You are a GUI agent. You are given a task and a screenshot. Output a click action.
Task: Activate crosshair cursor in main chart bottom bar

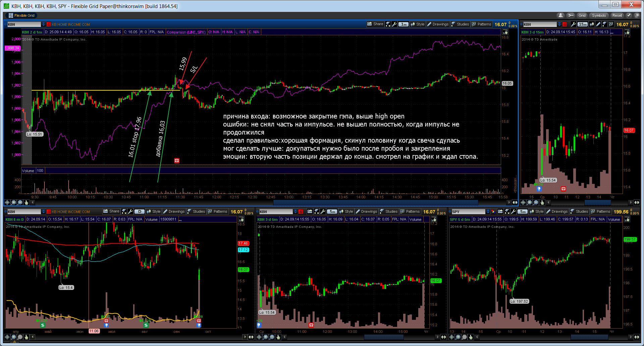click(x=7, y=202)
